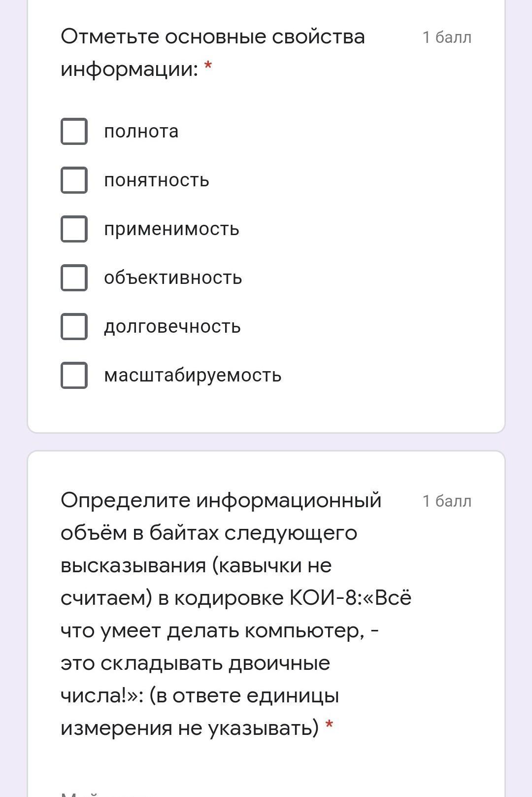Click the 'полнота' option label text
Screen dimensions: 532x797
[x=141, y=132]
